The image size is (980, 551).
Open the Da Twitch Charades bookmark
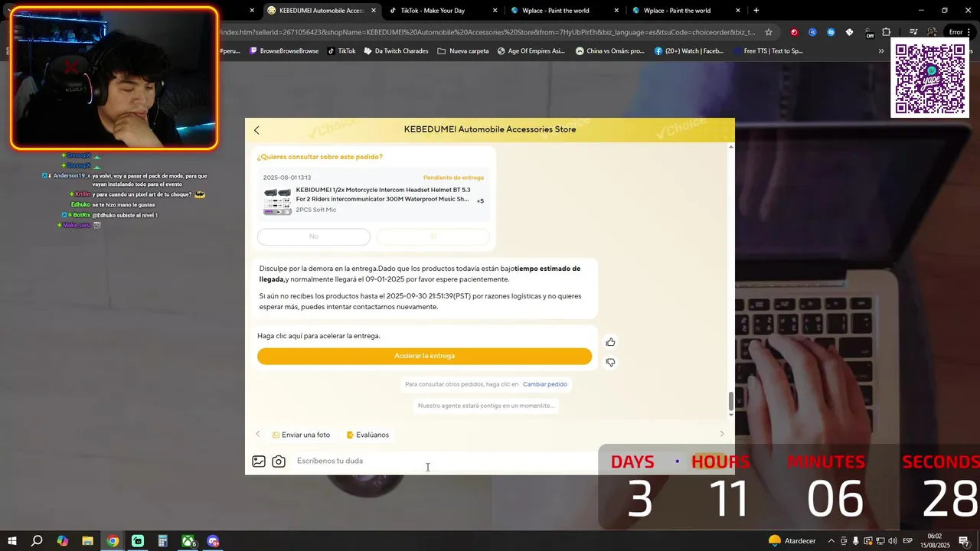(x=396, y=51)
